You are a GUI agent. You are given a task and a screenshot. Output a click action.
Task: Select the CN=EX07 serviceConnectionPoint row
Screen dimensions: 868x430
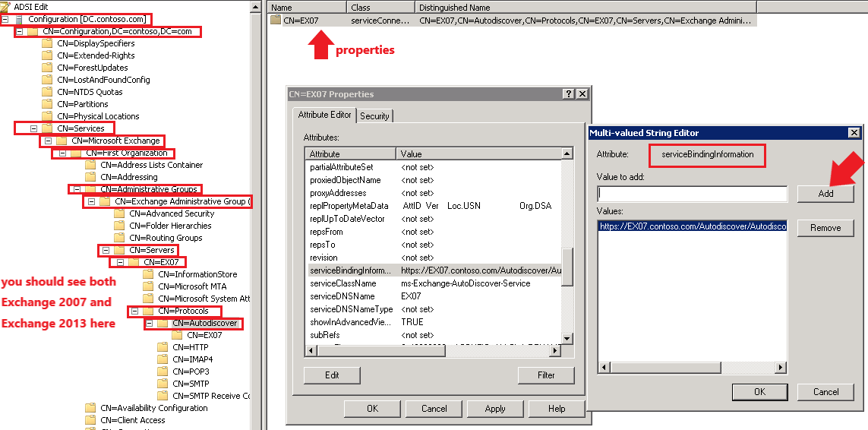point(513,21)
